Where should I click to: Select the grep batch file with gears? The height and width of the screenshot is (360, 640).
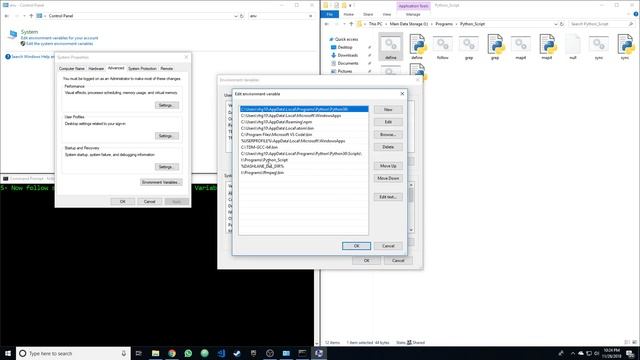pyautogui.click(x=469, y=46)
